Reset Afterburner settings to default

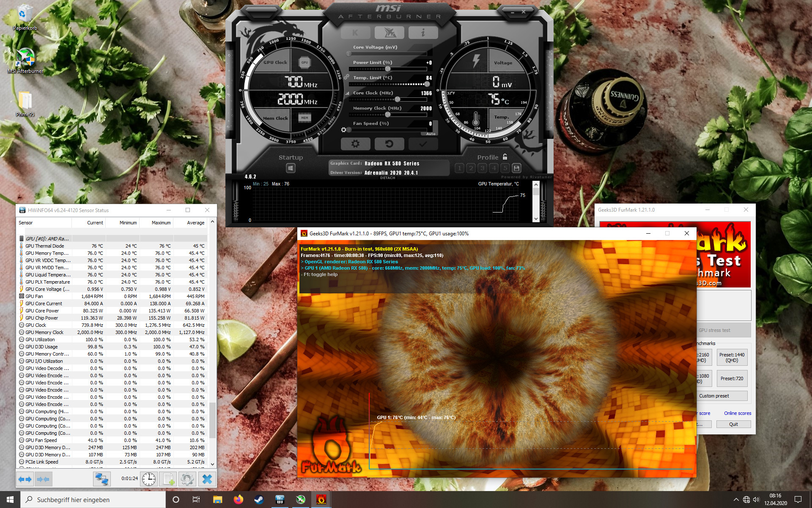[389, 144]
